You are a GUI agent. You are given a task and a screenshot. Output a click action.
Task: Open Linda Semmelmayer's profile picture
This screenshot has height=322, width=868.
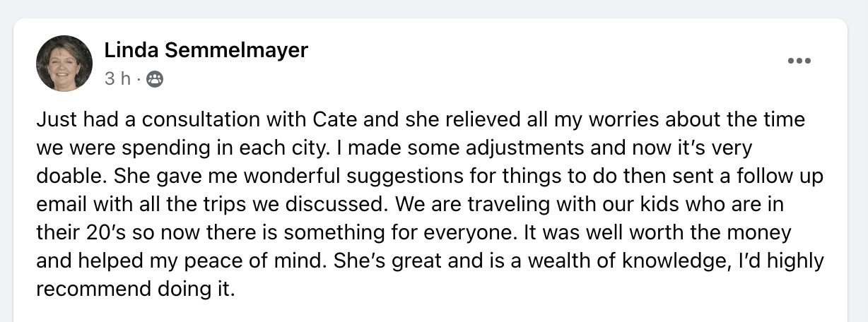(x=64, y=64)
